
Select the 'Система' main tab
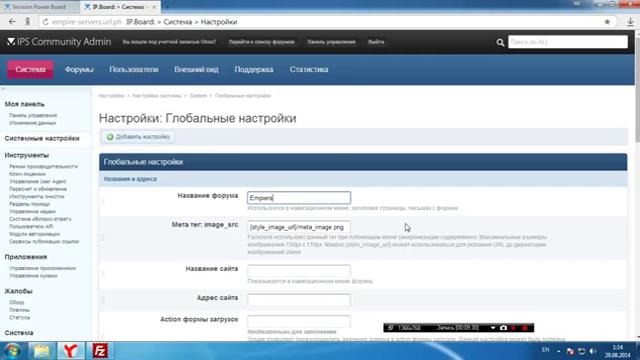coord(31,69)
